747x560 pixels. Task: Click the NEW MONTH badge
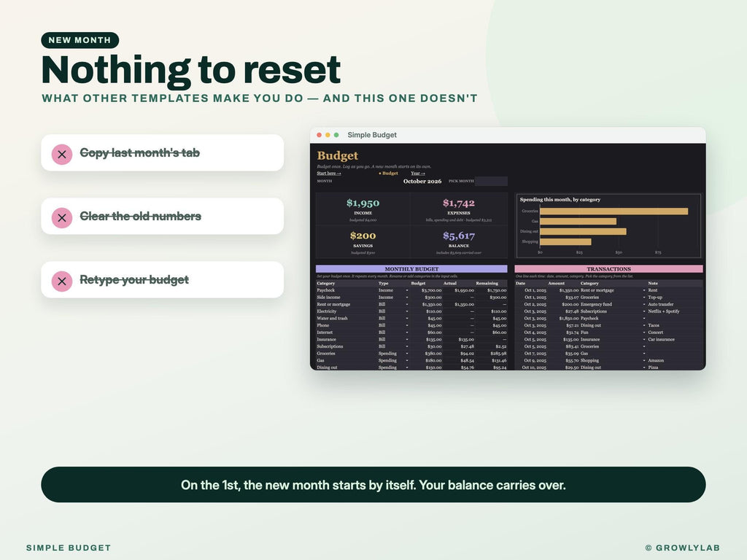[80, 41]
